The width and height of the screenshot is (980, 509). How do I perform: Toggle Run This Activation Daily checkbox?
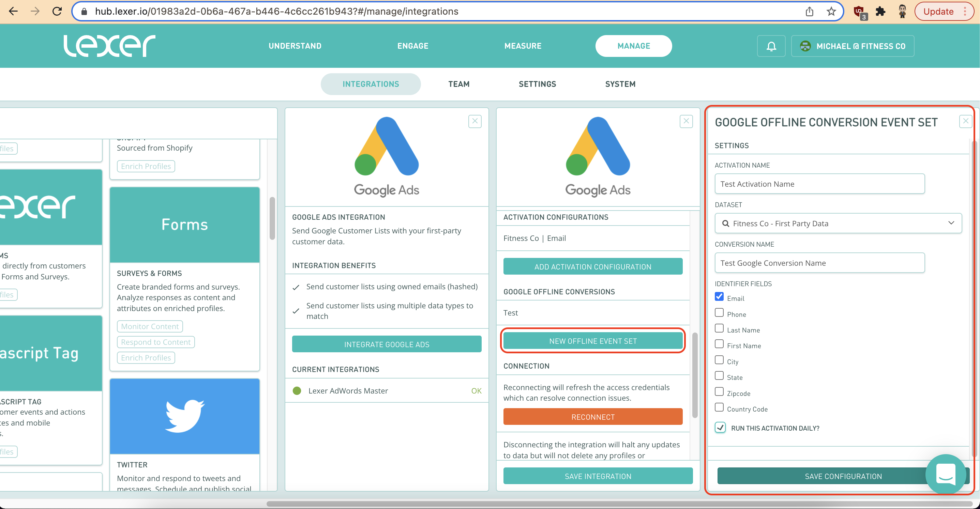coord(720,428)
